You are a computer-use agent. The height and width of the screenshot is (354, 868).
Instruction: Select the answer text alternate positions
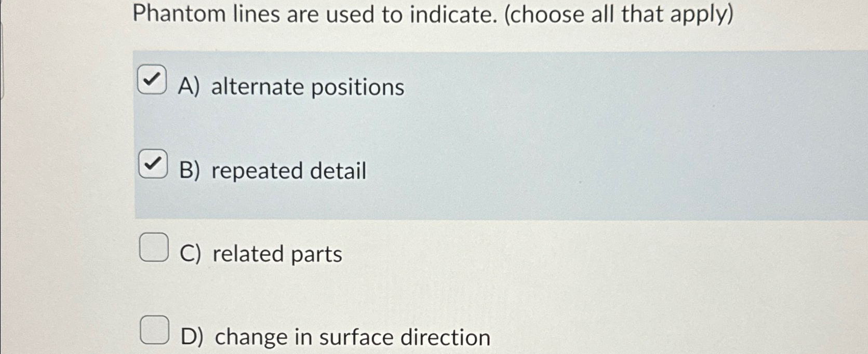[x=291, y=87]
